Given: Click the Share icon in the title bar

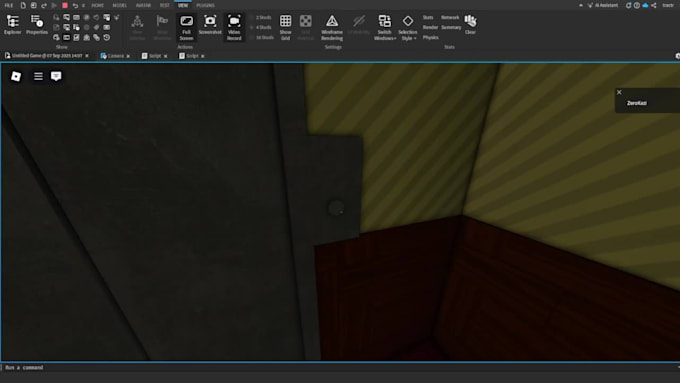Looking at the screenshot, I should [x=654, y=5].
